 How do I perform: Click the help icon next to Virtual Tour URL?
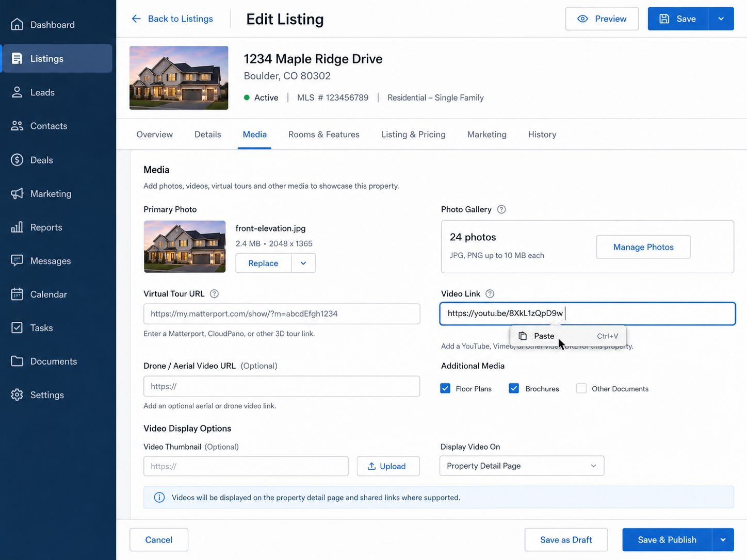click(214, 294)
